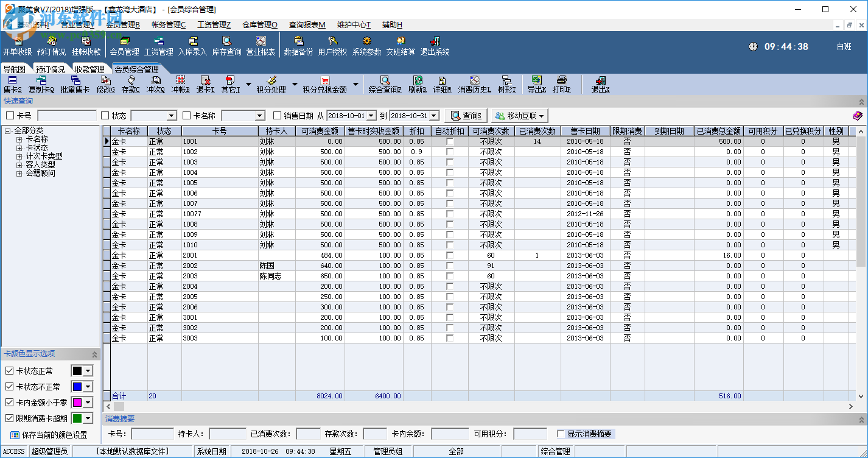This screenshot has height=458, width=868.
Task: Click the 售卡 icon in member toolbar
Action: [x=12, y=84]
